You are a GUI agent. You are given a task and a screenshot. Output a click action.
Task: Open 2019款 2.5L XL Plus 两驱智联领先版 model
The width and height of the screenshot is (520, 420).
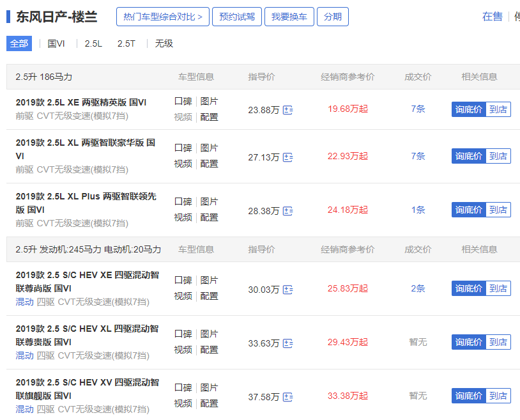(x=86, y=203)
